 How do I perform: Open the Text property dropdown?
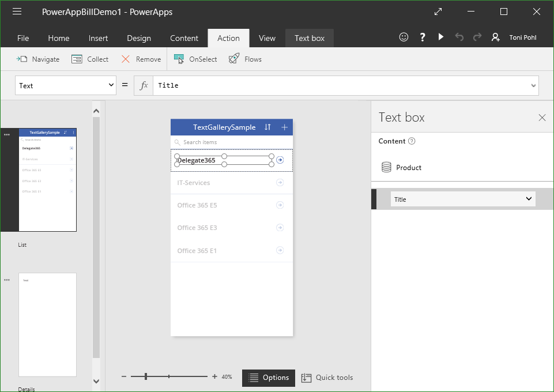tap(66, 85)
